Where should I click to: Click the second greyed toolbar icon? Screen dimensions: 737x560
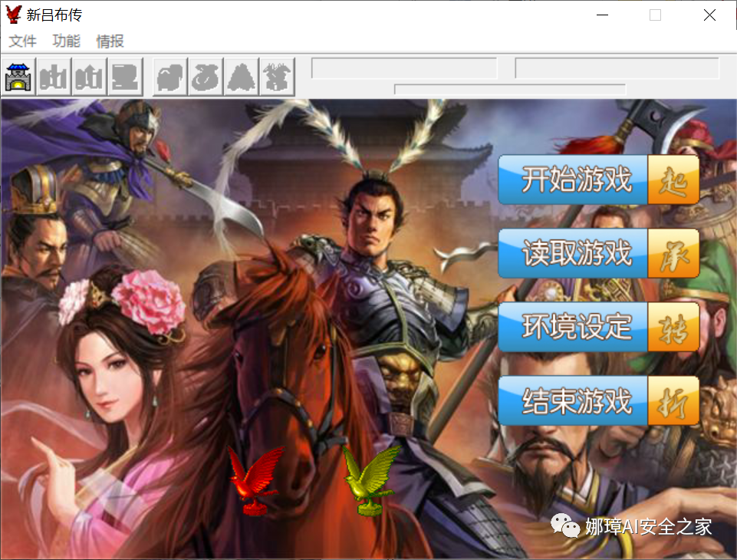coord(54,77)
